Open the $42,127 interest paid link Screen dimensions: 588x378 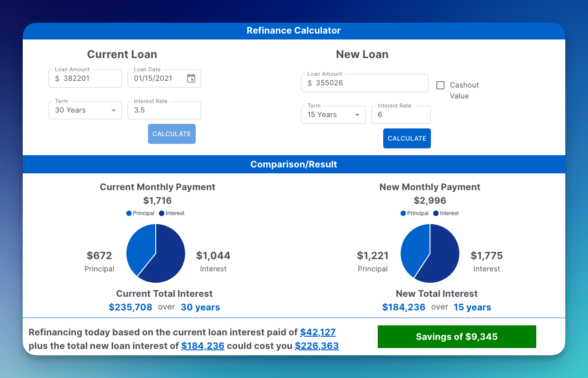(318, 332)
